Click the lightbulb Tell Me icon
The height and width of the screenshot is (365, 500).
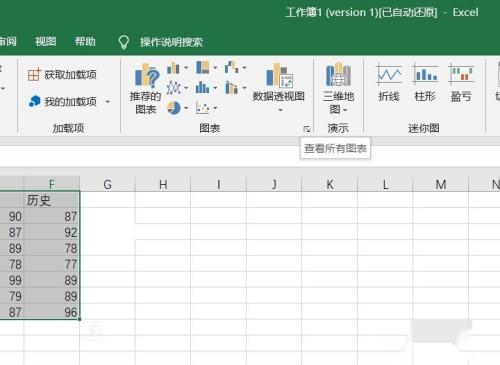coord(124,42)
